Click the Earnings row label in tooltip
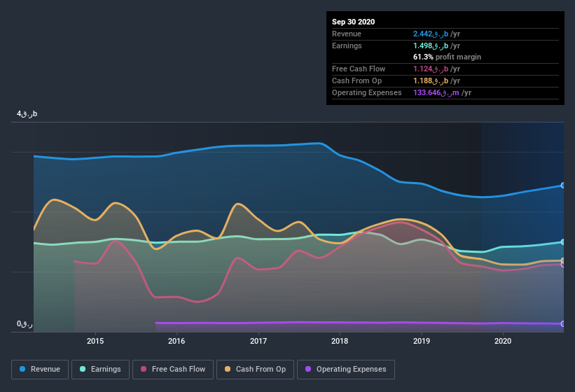Viewport: 575px width, 392px height. (347, 45)
